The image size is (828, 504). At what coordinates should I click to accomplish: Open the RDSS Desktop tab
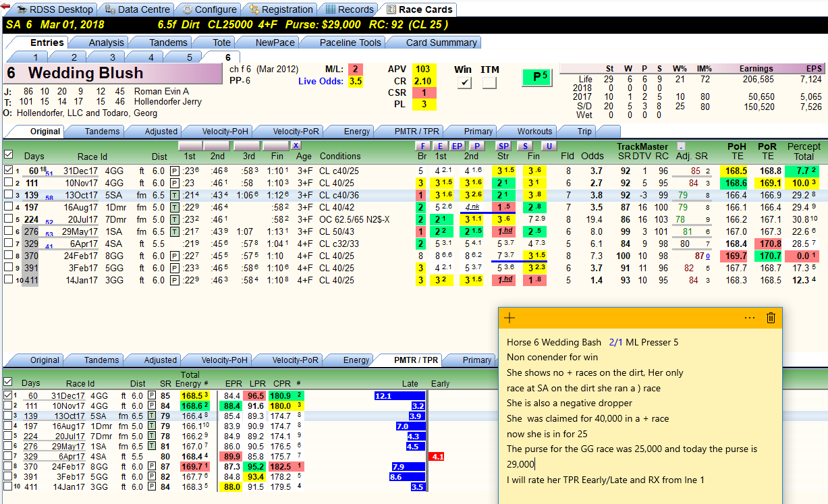coord(56,9)
